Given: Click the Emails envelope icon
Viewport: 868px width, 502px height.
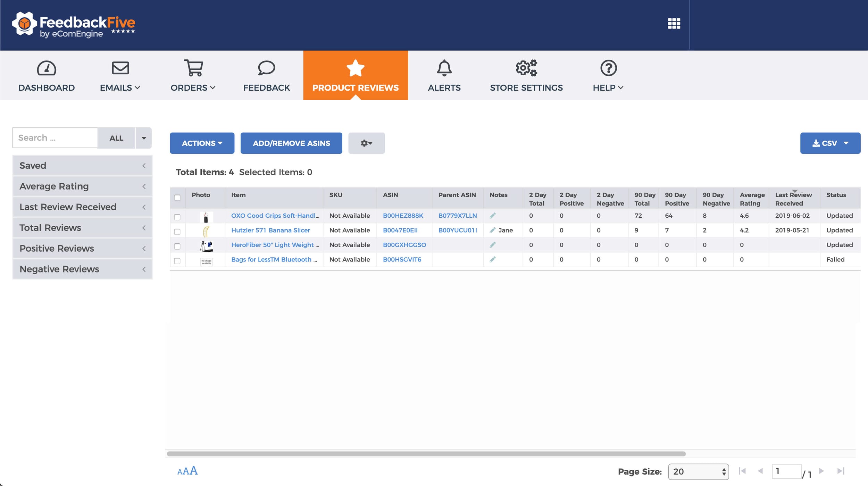Looking at the screenshot, I should click(x=120, y=68).
